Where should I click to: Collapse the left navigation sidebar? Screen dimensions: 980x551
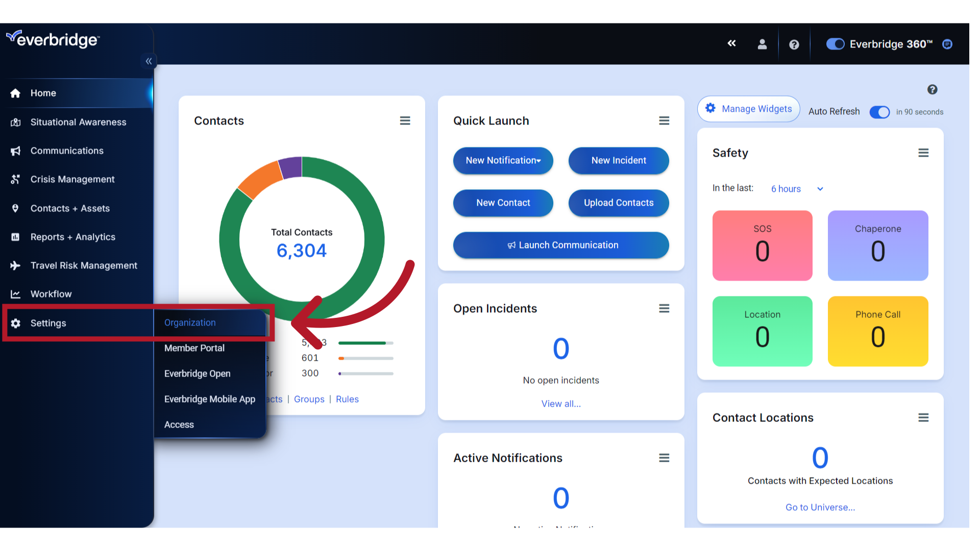point(149,61)
